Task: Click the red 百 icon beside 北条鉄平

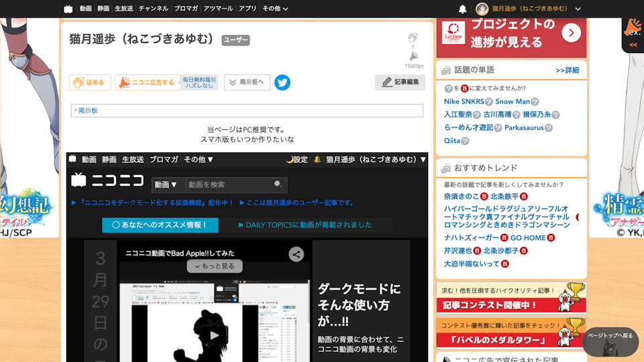Action: [x=524, y=196]
